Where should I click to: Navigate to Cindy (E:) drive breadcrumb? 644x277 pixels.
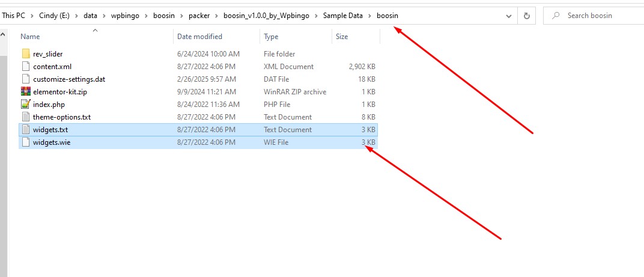55,16
